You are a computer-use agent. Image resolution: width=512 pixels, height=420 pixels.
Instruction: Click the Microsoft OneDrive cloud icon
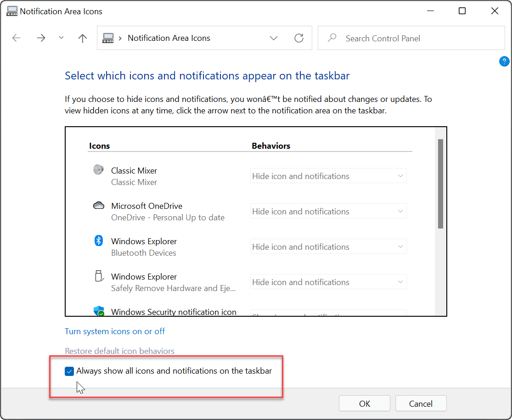coord(98,205)
